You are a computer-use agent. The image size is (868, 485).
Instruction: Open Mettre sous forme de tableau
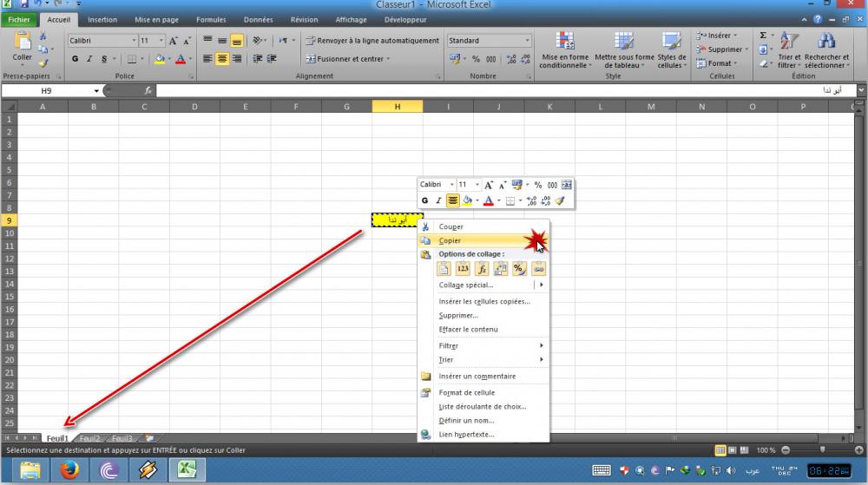click(x=624, y=50)
